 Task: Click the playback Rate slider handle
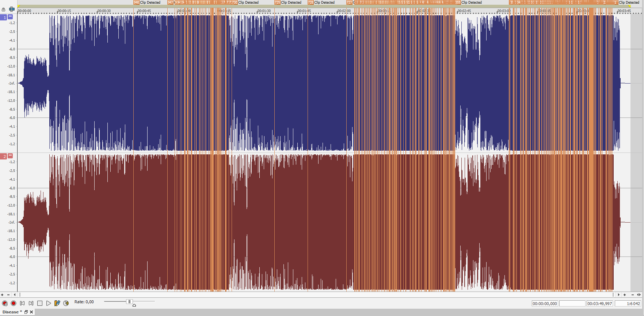tap(129, 302)
